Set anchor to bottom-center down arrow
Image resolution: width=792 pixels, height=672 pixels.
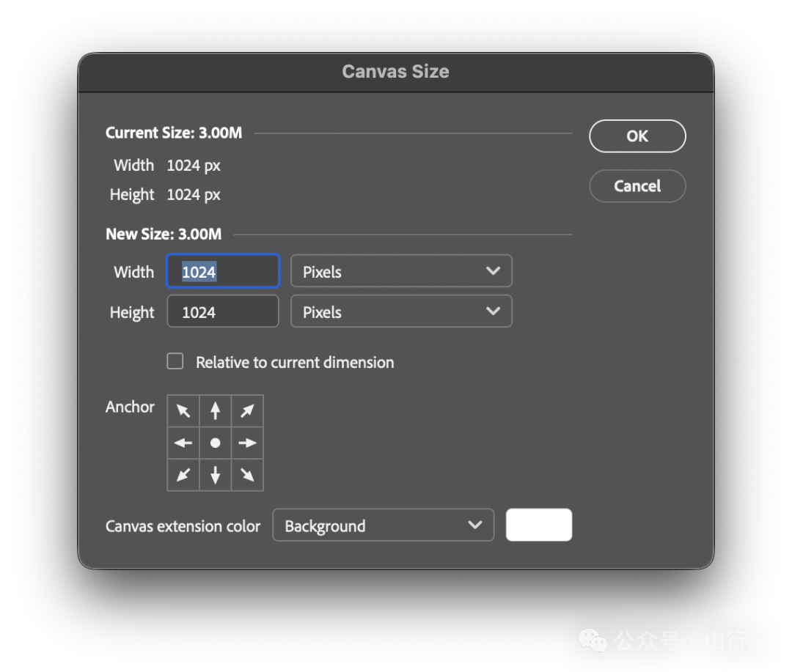[x=215, y=475]
